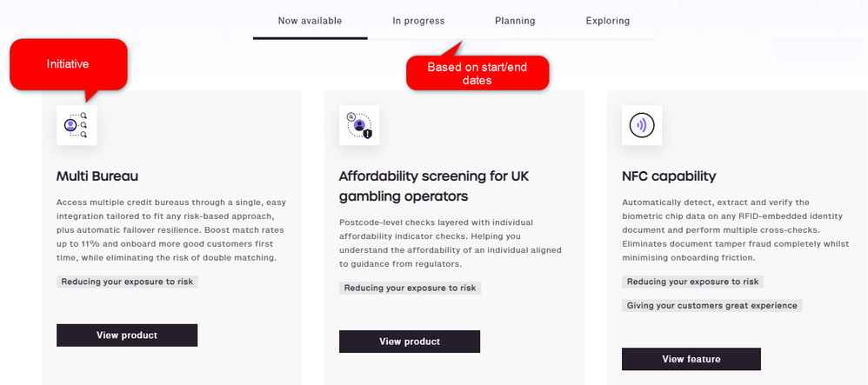Open the In progress tab

(418, 21)
